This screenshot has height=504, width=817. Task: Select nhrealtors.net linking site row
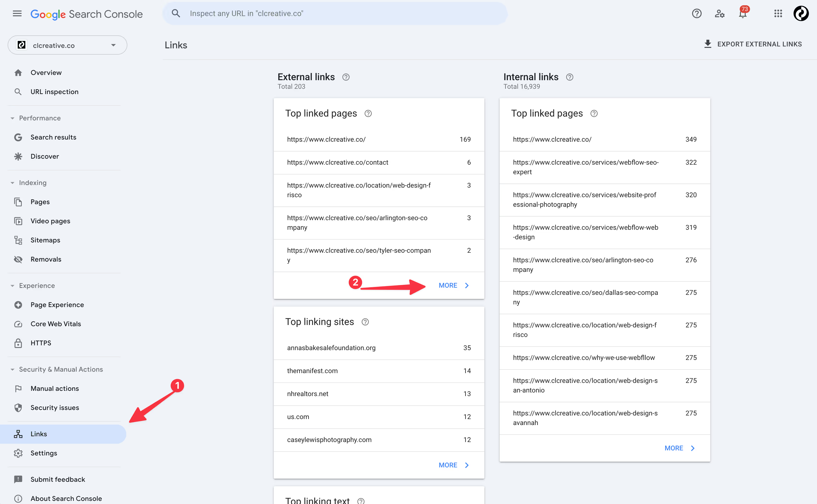point(379,394)
